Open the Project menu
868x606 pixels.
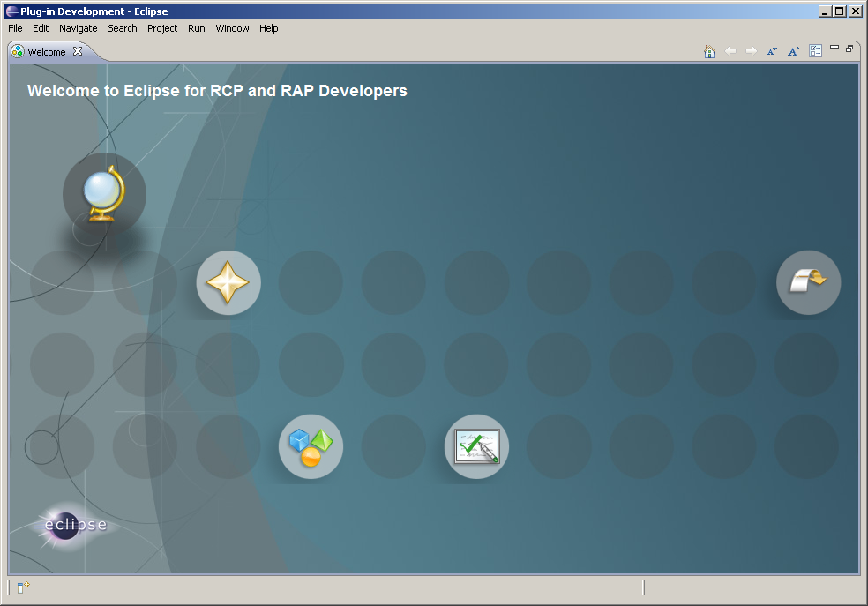[162, 28]
